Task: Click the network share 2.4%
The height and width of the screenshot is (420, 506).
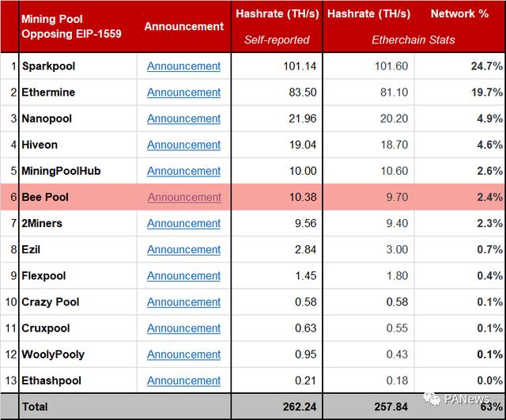Action: (490, 197)
